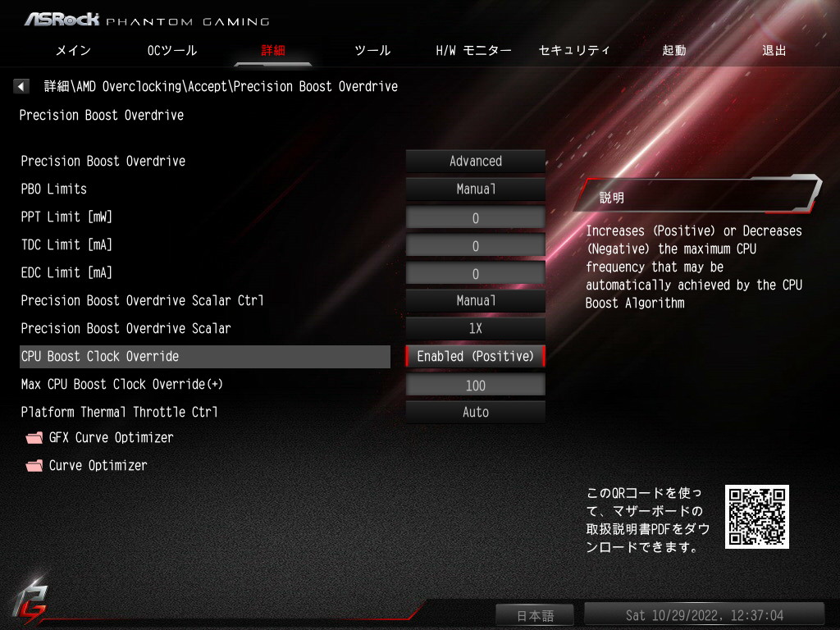The image size is (840, 630).
Task: Open Precision Boost Overdrive Advanced dropdown
Action: (x=475, y=162)
